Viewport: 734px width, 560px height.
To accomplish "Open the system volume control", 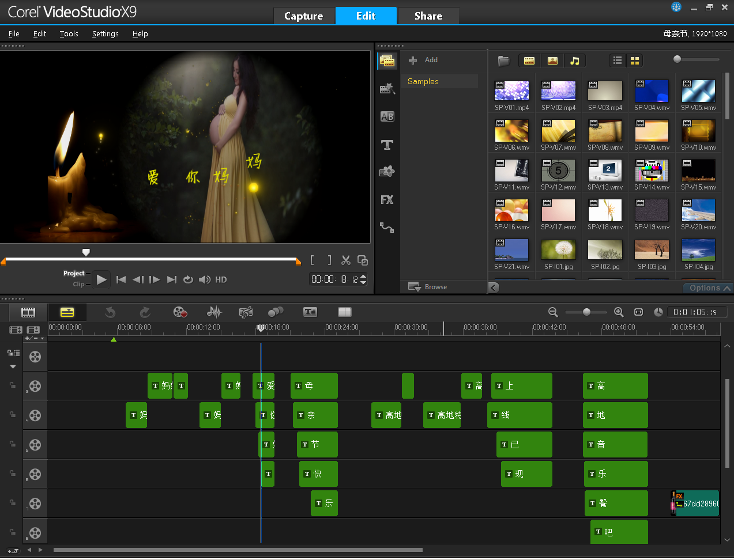I will click(205, 280).
